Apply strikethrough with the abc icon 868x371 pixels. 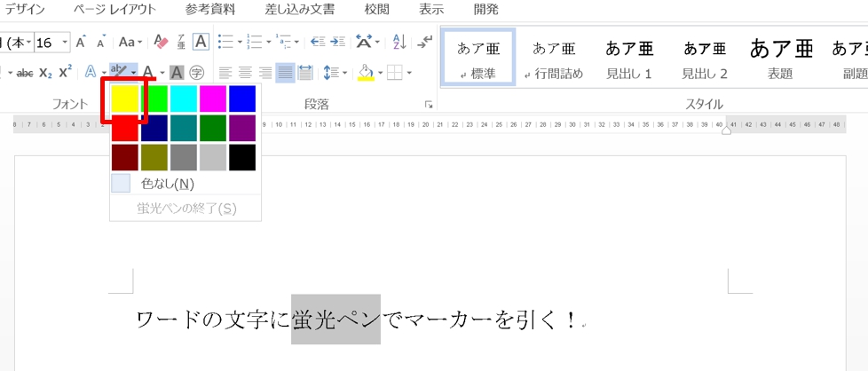tap(24, 72)
